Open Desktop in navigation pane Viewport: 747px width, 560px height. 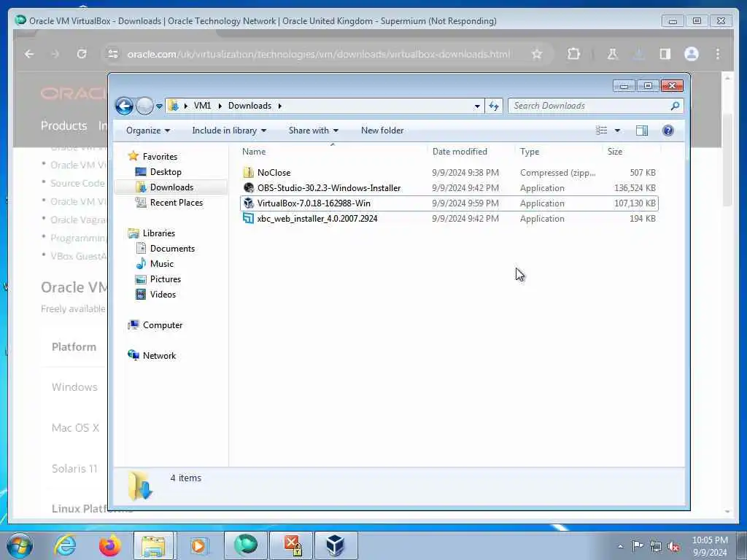(166, 172)
